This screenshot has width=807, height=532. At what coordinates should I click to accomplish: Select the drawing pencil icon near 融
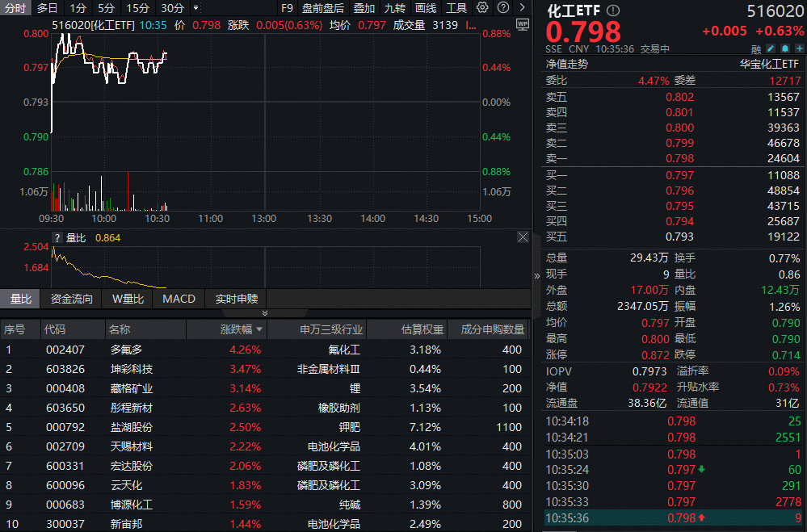771,48
